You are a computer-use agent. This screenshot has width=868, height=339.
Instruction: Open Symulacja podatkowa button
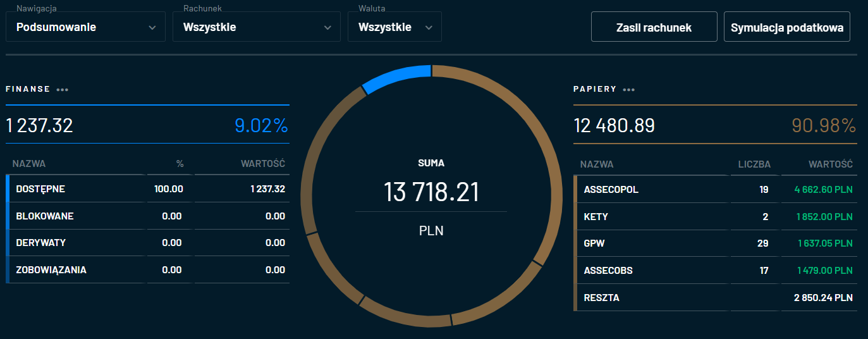tap(786, 27)
